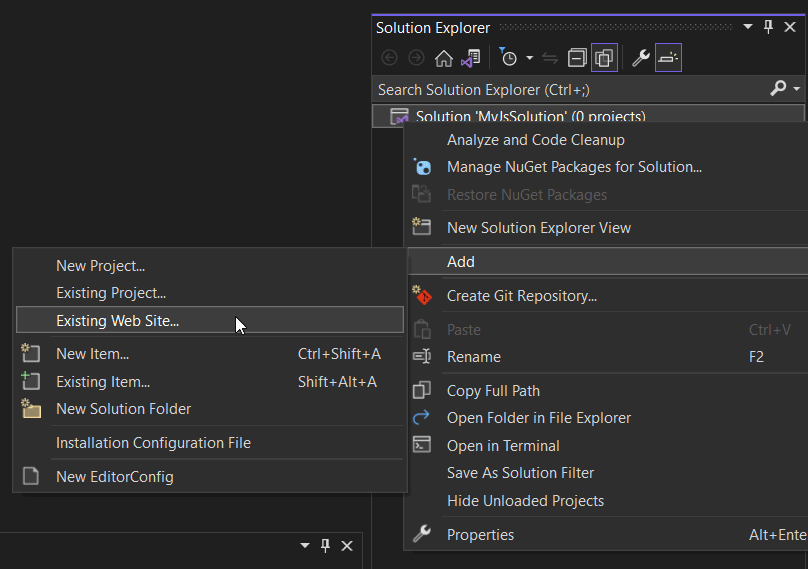This screenshot has height=569, width=808.
Task: Toggle Show All Files button
Action: [x=604, y=58]
